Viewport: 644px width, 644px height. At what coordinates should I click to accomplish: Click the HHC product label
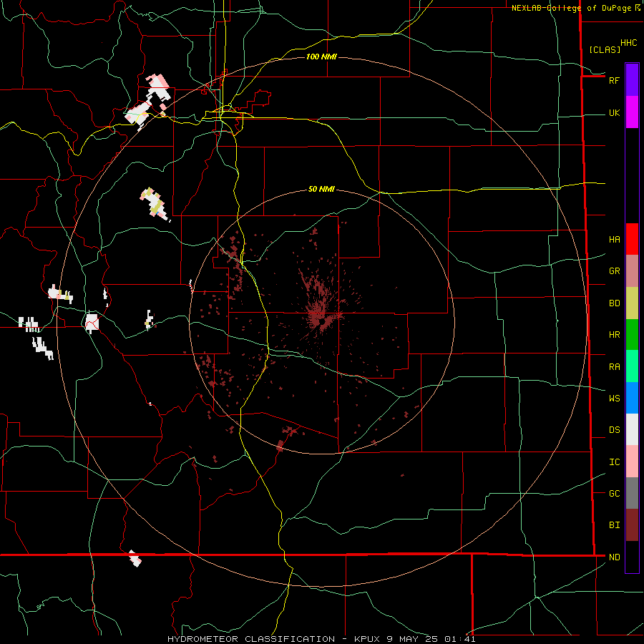click(628, 43)
